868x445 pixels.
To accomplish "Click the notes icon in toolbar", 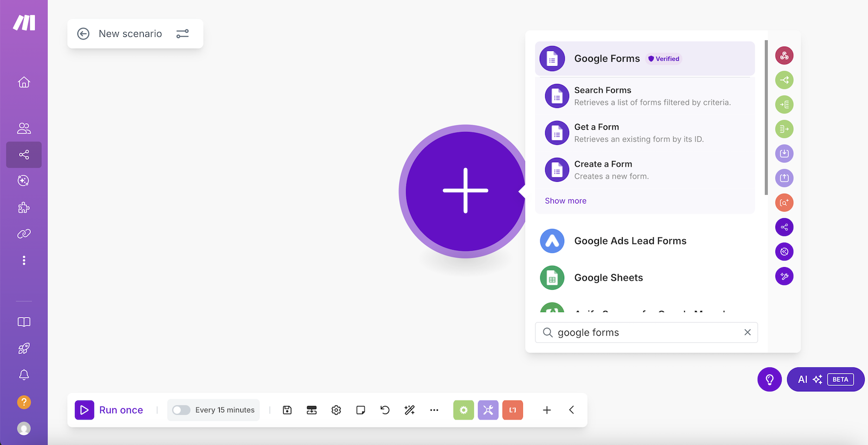I will pyautogui.click(x=361, y=410).
